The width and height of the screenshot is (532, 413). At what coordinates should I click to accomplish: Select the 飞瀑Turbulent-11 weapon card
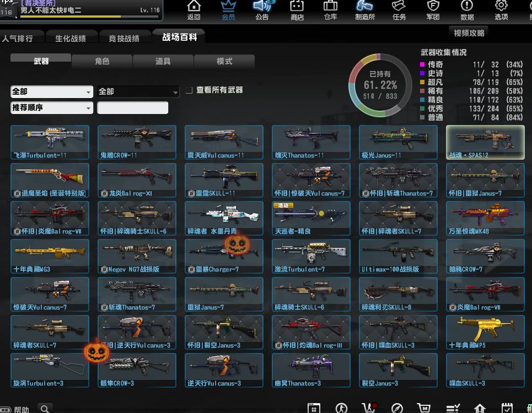tap(50, 142)
